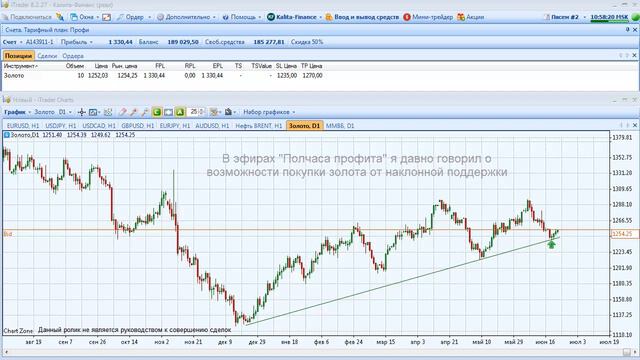Click the FPL column header
Screen dimensions: 640x360
tap(160, 66)
